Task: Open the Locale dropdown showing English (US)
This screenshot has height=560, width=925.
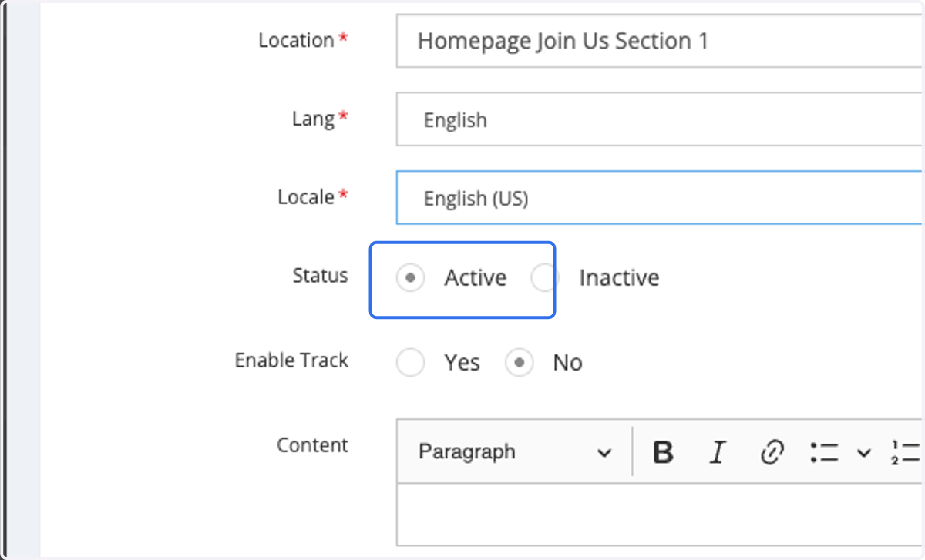Action: click(x=660, y=198)
